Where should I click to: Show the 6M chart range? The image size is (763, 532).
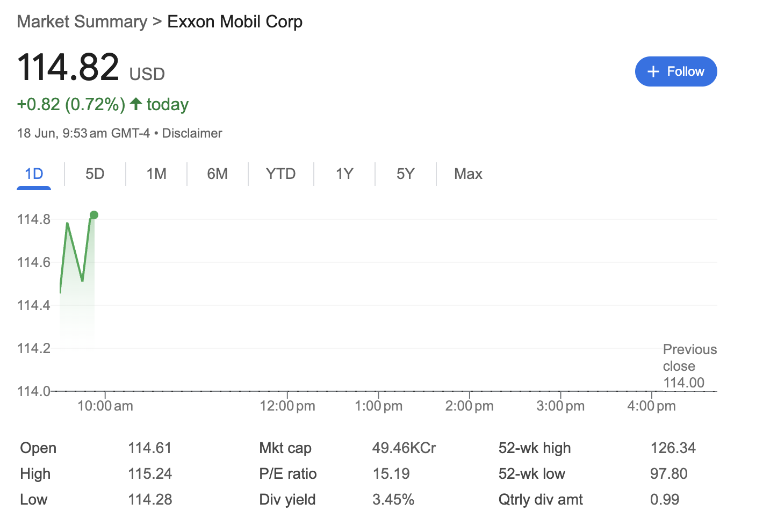click(218, 174)
